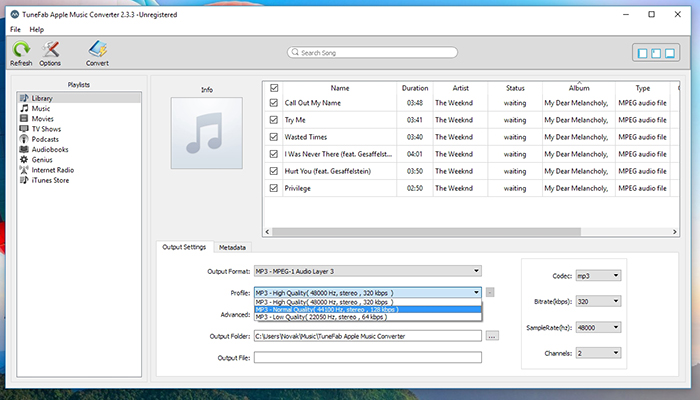The image size is (700, 400).
Task: Sort songs by Name column header
Action: (x=340, y=88)
